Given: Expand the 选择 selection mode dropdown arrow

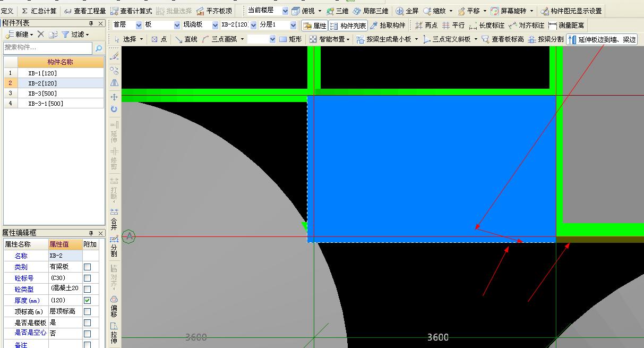Looking at the screenshot, I should tap(142, 39).
